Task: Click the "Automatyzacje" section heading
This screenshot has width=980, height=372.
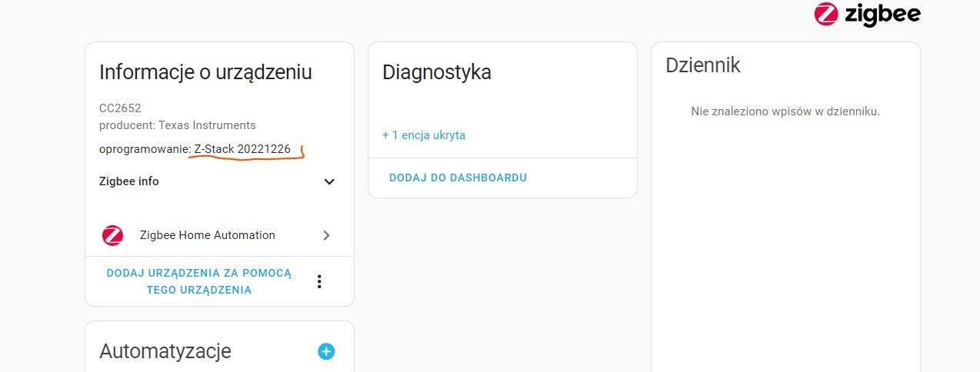Action: [165, 351]
